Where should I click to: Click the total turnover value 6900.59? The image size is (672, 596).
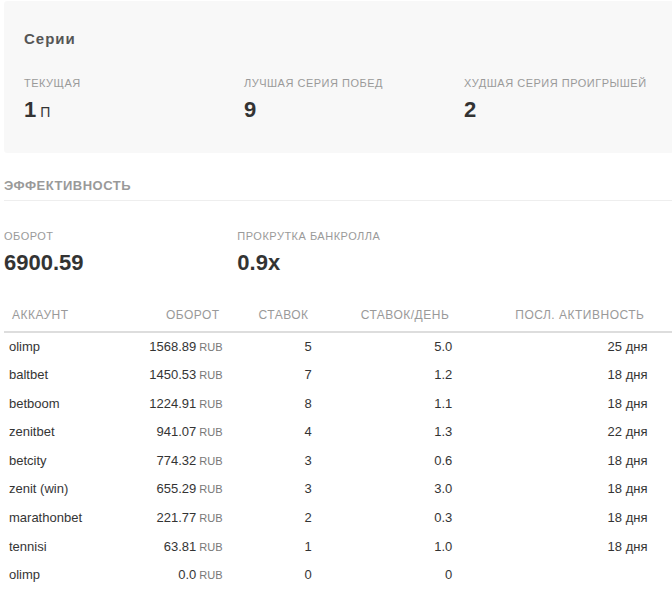(44, 263)
